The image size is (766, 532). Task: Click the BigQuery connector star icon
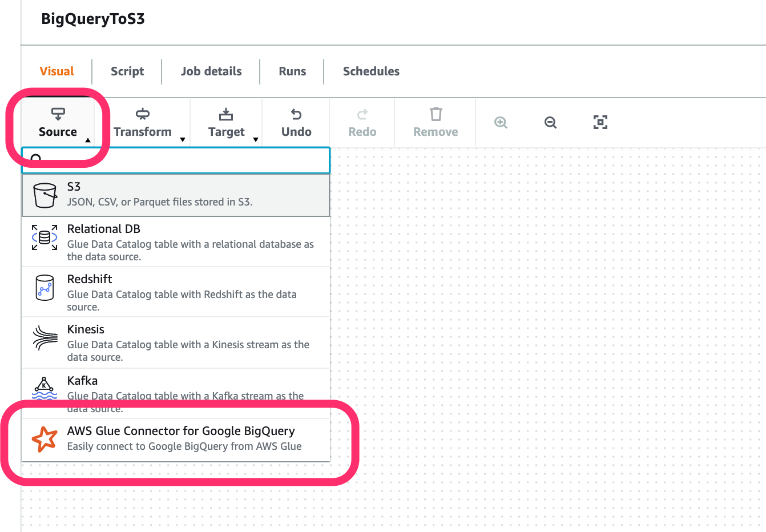(44, 438)
